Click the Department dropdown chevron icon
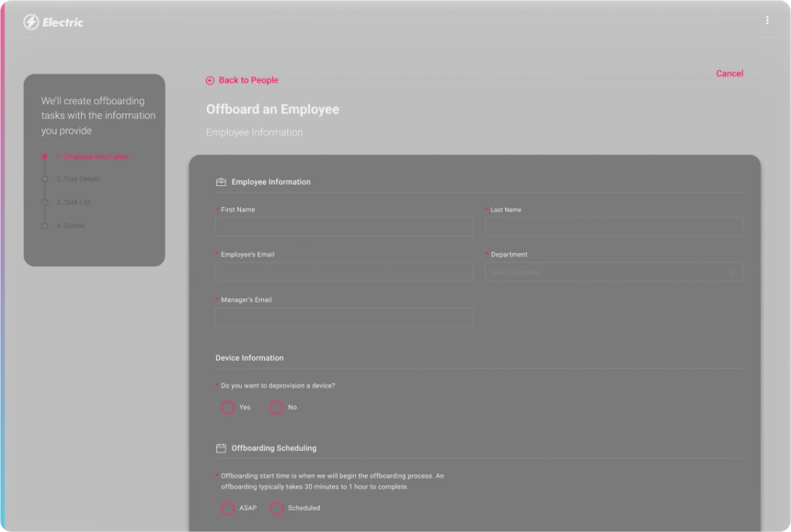 click(731, 272)
